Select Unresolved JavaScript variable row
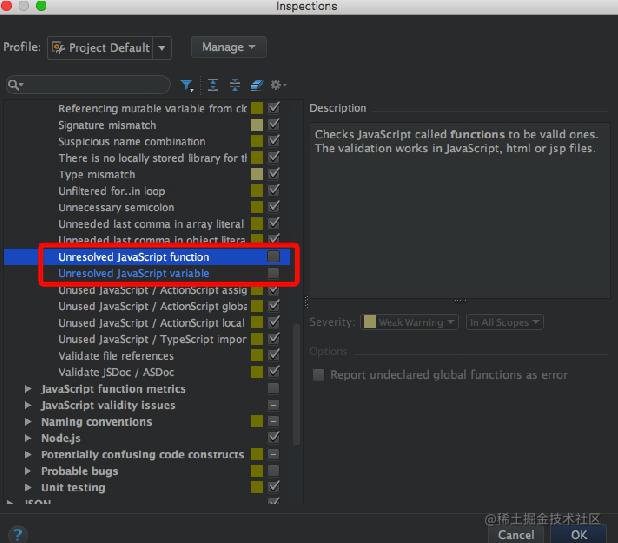Viewport: 618px width, 543px height. tap(147, 273)
